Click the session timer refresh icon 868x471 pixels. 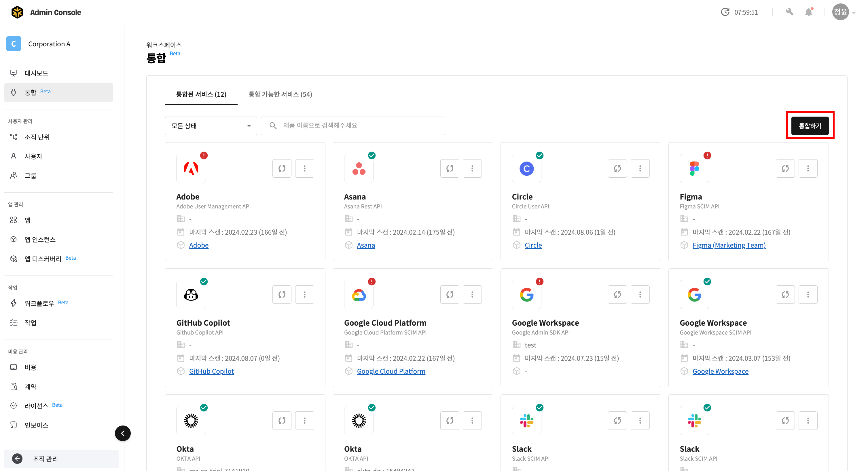tap(725, 12)
